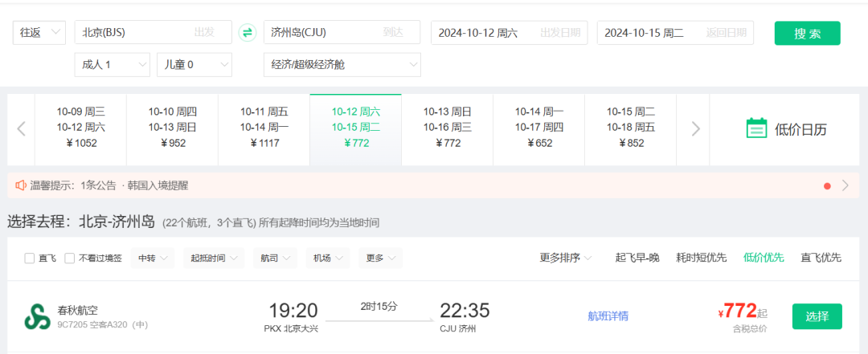Select the 10-09 周三 date tab
This screenshot has width=868, height=354.
pyautogui.click(x=81, y=129)
